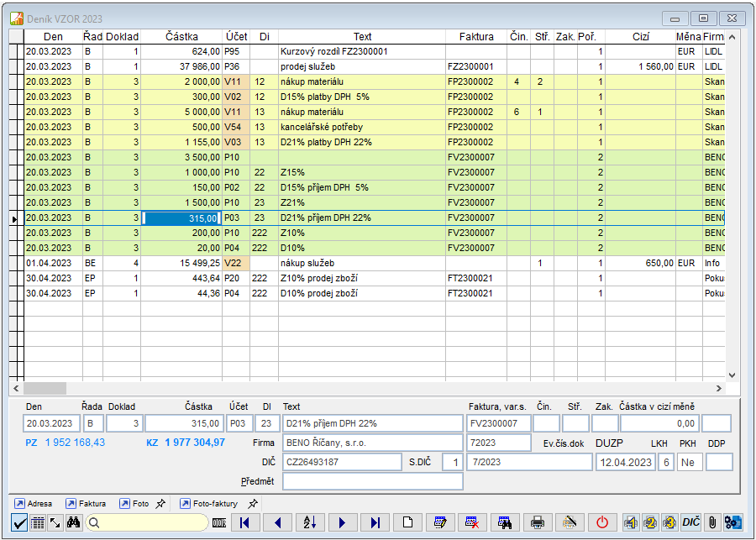Open the Foto tab

[134, 504]
